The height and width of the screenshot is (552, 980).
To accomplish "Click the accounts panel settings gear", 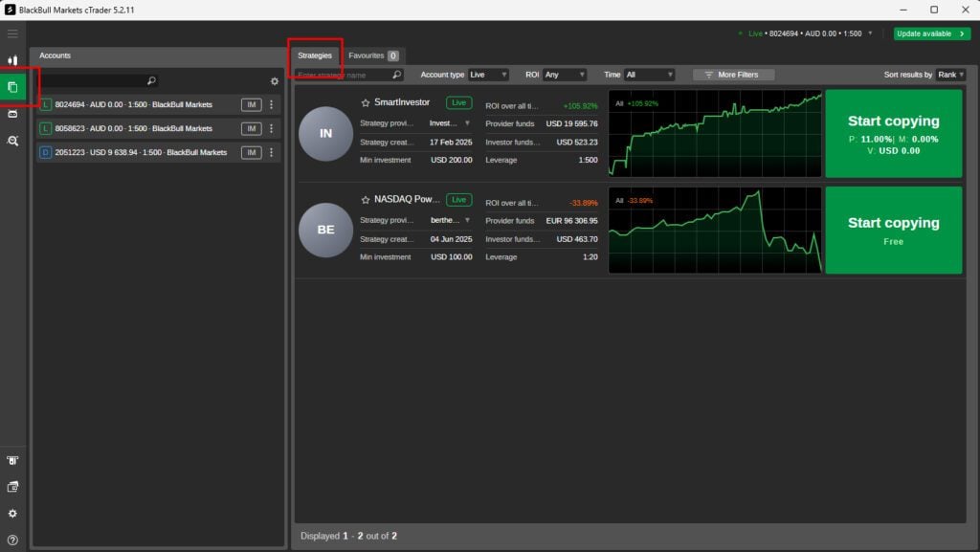I will point(275,81).
